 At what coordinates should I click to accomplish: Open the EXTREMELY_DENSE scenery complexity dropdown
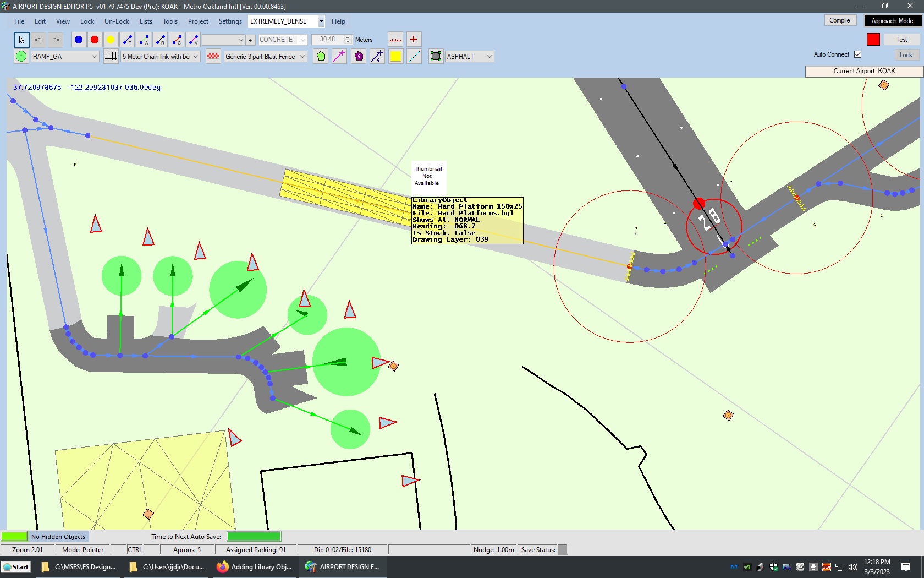(x=321, y=21)
